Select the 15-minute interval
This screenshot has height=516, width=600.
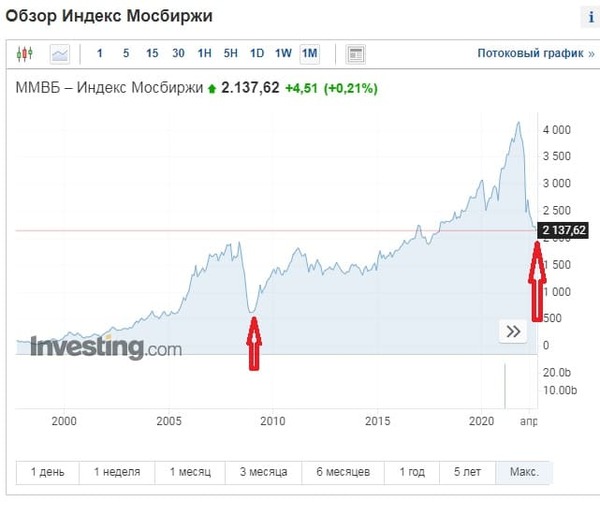[151, 53]
